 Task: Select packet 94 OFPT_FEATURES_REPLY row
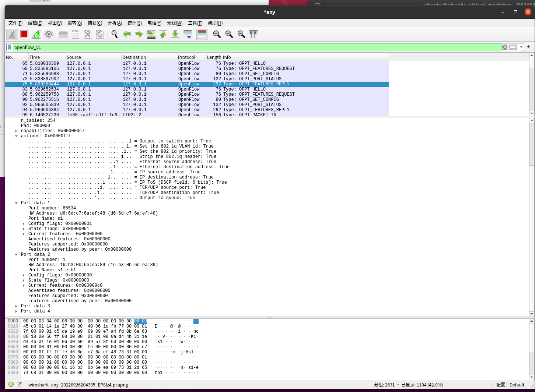click(x=197, y=110)
